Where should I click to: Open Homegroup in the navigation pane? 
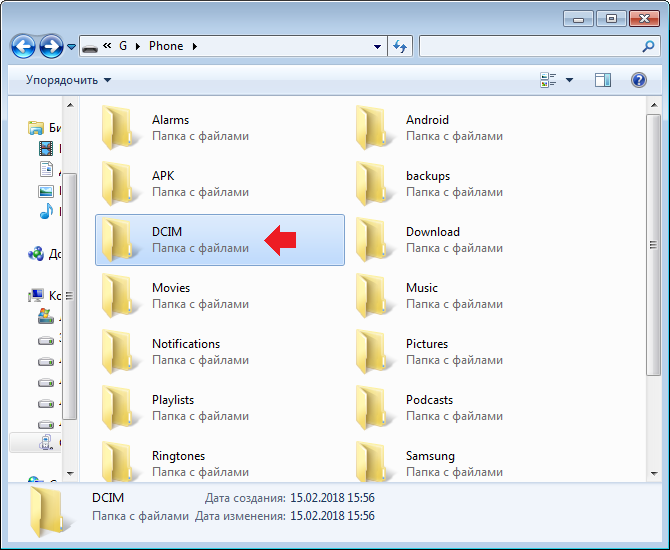coord(44,254)
